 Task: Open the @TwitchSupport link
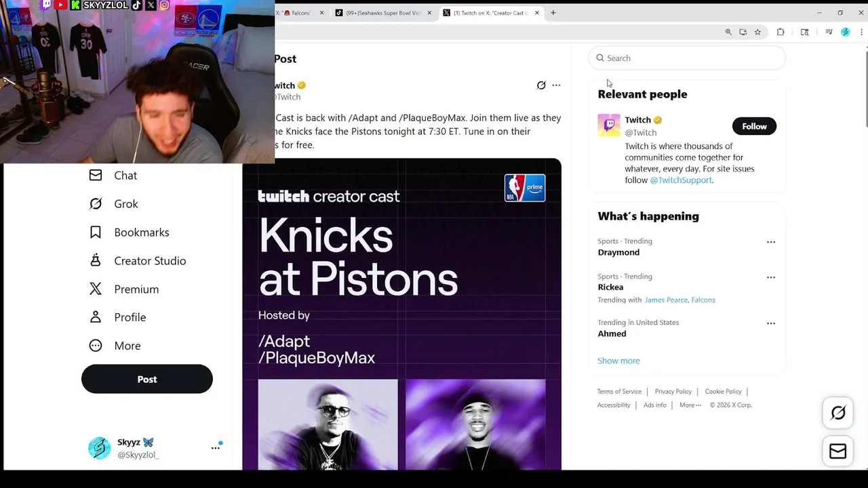[x=681, y=180]
